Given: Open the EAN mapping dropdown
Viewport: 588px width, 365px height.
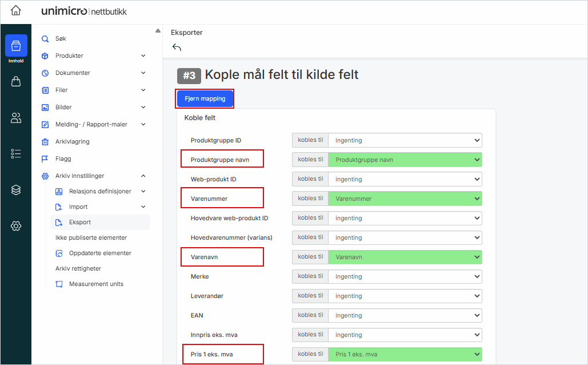Looking at the screenshot, I should pyautogui.click(x=405, y=315).
